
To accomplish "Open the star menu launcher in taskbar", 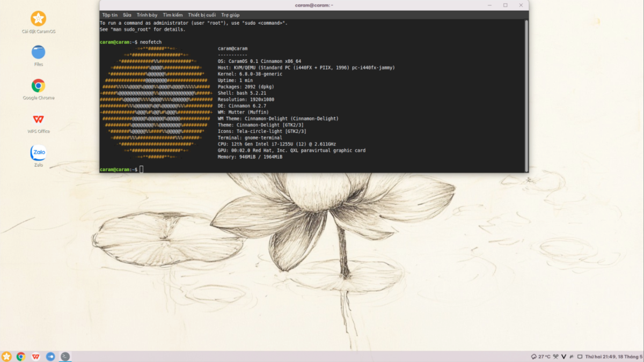I will pyautogui.click(x=6, y=357).
